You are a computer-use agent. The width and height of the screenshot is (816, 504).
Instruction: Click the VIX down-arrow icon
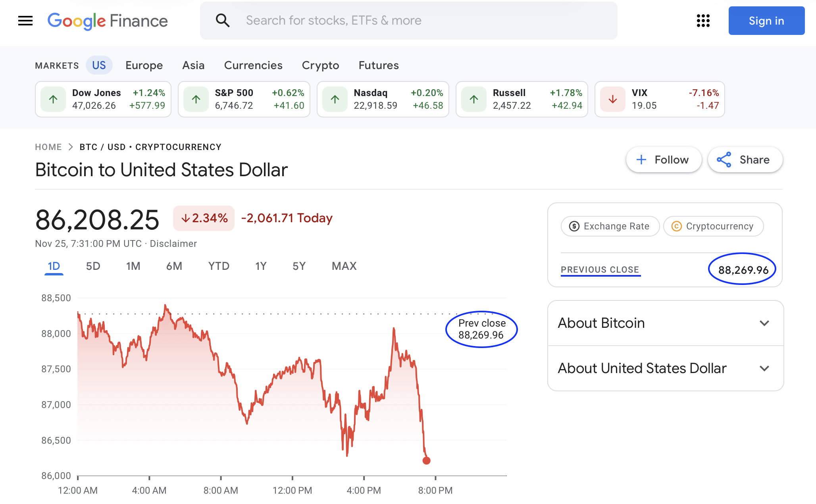click(x=612, y=99)
